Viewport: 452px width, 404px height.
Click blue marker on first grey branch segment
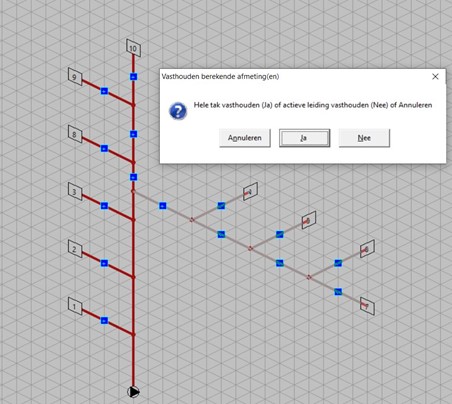[x=163, y=206]
